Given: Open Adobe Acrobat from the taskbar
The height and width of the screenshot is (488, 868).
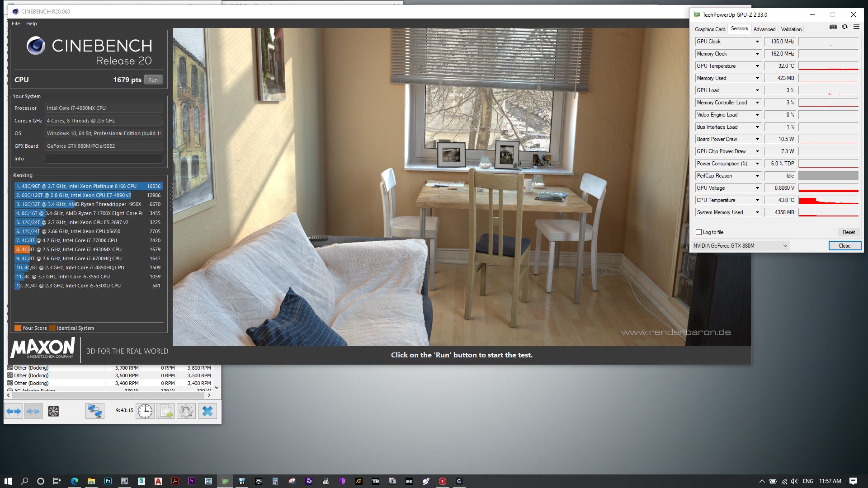Looking at the screenshot, I should [x=175, y=481].
